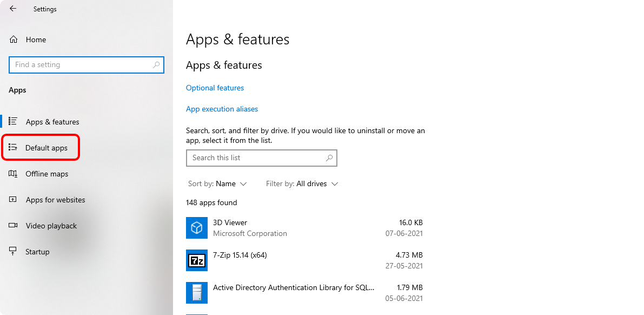Open the Sort by Name dropdown
644x315 pixels.
click(x=217, y=184)
